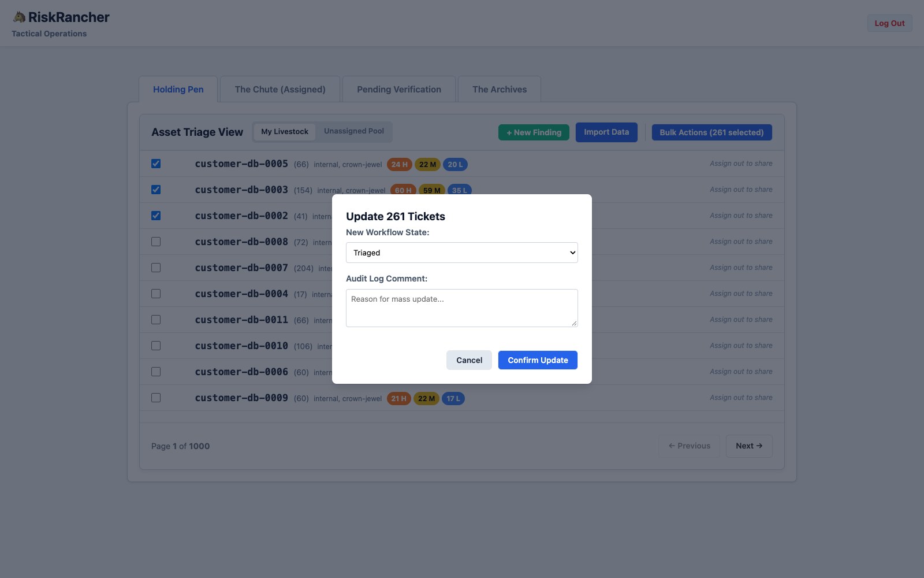The height and width of the screenshot is (578, 924).
Task: Click Assign out to share on customer-db-0011
Action: coord(741,320)
